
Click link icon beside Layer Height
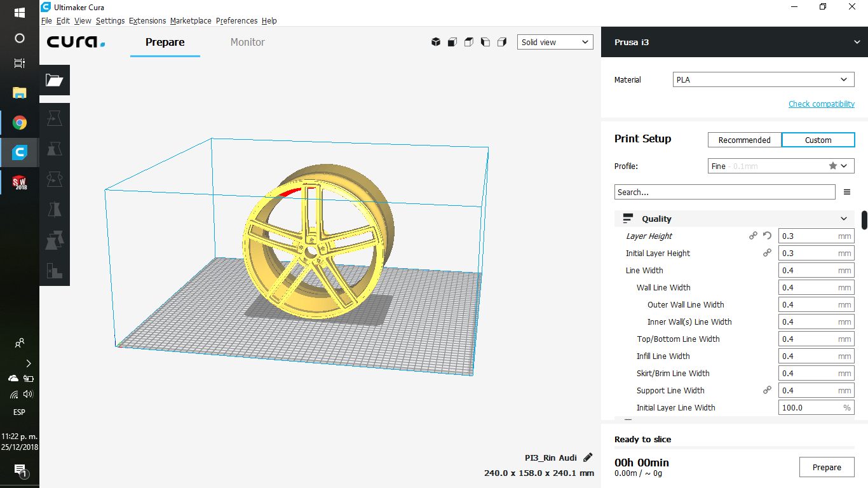coord(753,236)
